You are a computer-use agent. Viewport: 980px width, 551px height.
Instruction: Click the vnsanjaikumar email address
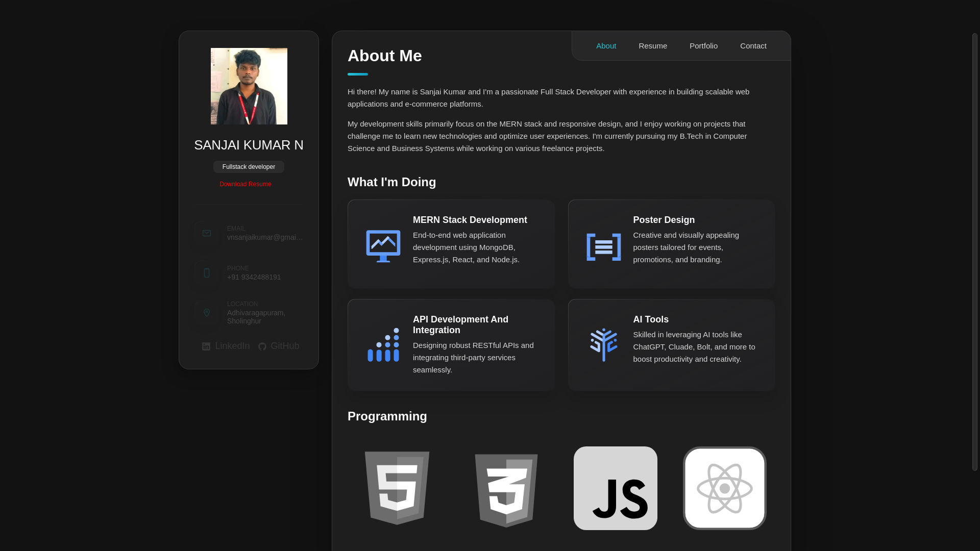pyautogui.click(x=265, y=237)
